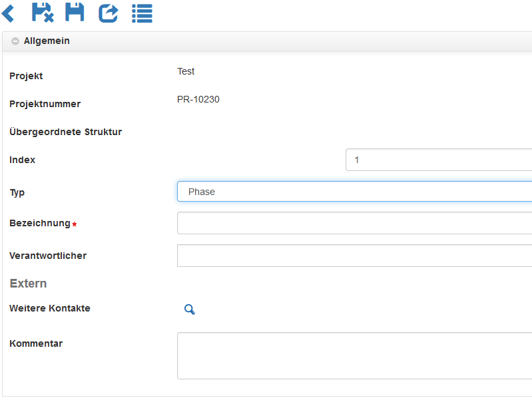Image resolution: width=532 pixels, height=404 pixels.
Task: Search contacts with Weitere Kontakte magnifier icon
Action: [x=190, y=309]
